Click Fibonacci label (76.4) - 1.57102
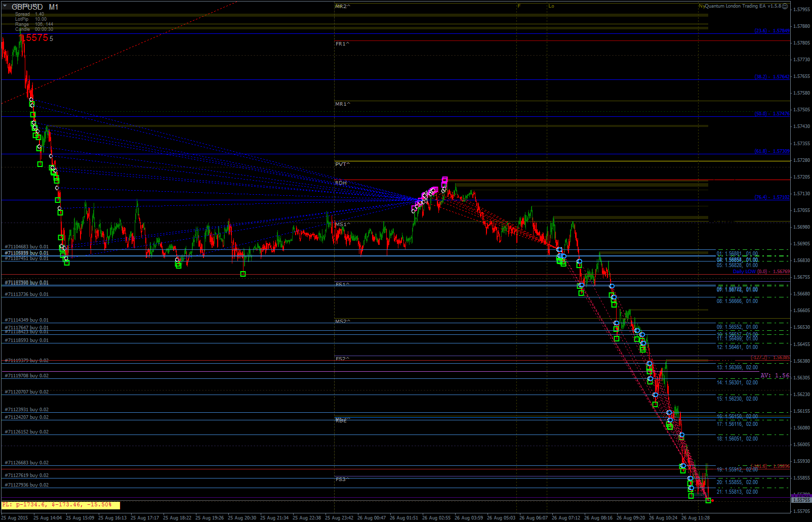This screenshot has width=812, height=522. (772, 197)
